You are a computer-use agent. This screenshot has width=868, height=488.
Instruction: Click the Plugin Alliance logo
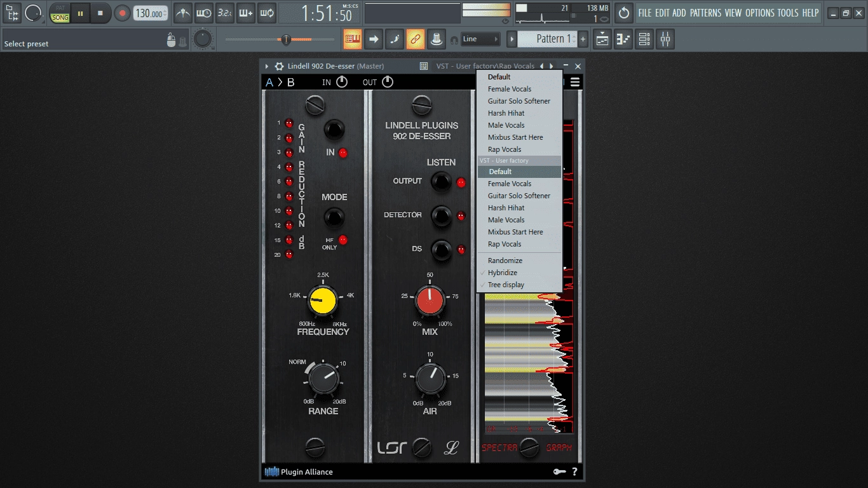tap(299, 471)
